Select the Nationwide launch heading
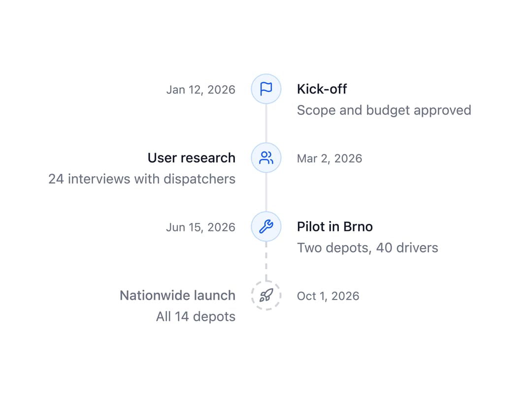The width and height of the screenshot is (532, 399). click(x=177, y=295)
